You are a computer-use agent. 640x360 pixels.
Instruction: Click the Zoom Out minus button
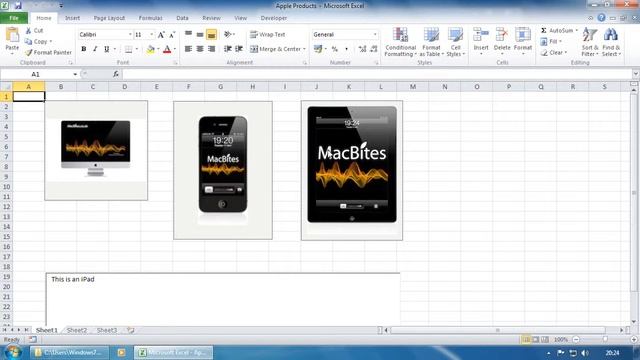pyautogui.click(x=576, y=339)
